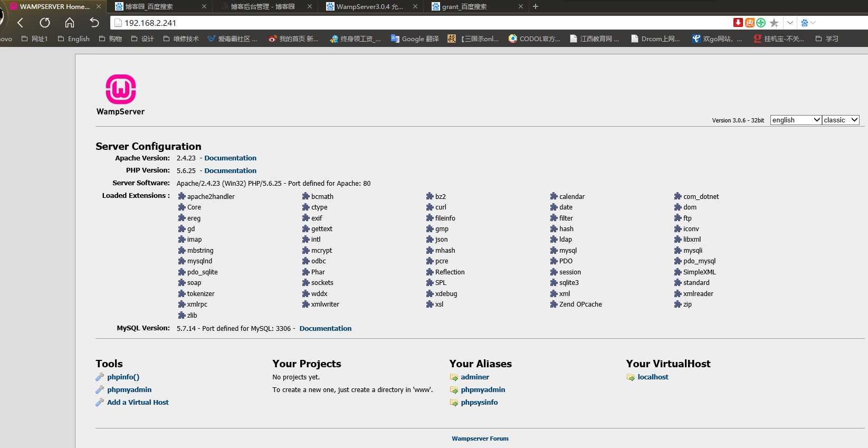Click puzzle icon beside apache2handler extension

pos(182,196)
